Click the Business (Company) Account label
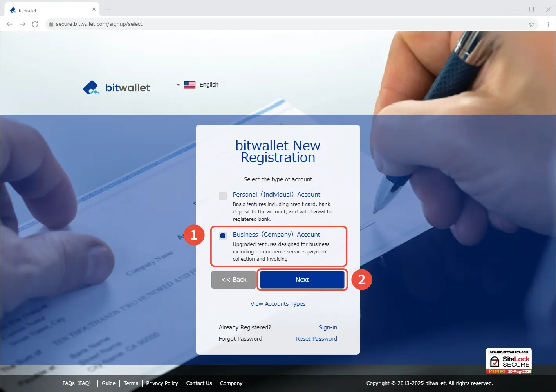Image resolution: width=556 pixels, height=392 pixels. click(x=276, y=235)
